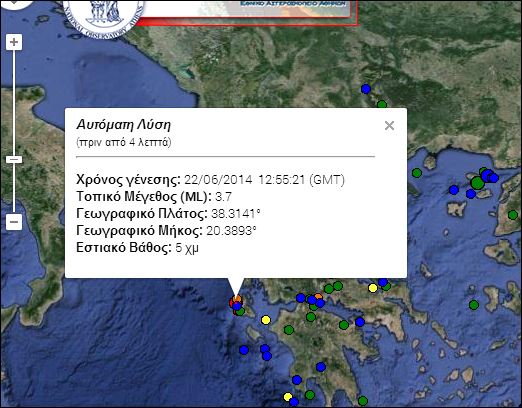
Task: Click the National Observatory of Athens logo
Action: pos(103,17)
